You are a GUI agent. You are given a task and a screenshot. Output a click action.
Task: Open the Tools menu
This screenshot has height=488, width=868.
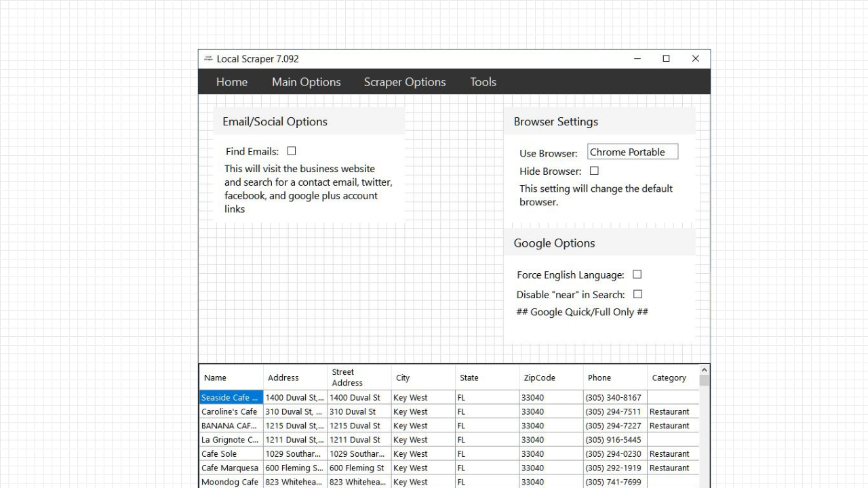(483, 81)
